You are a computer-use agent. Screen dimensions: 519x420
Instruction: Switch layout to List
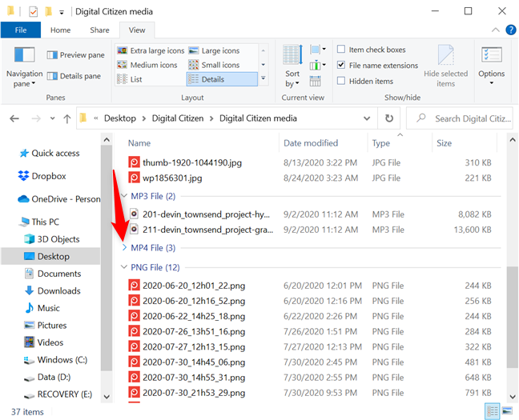point(130,79)
